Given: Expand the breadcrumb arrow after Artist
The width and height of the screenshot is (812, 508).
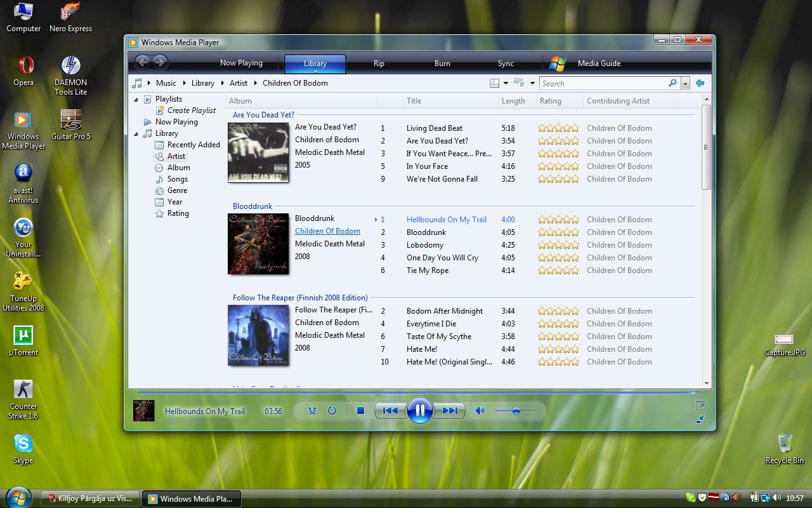Looking at the screenshot, I should click(256, 83).
